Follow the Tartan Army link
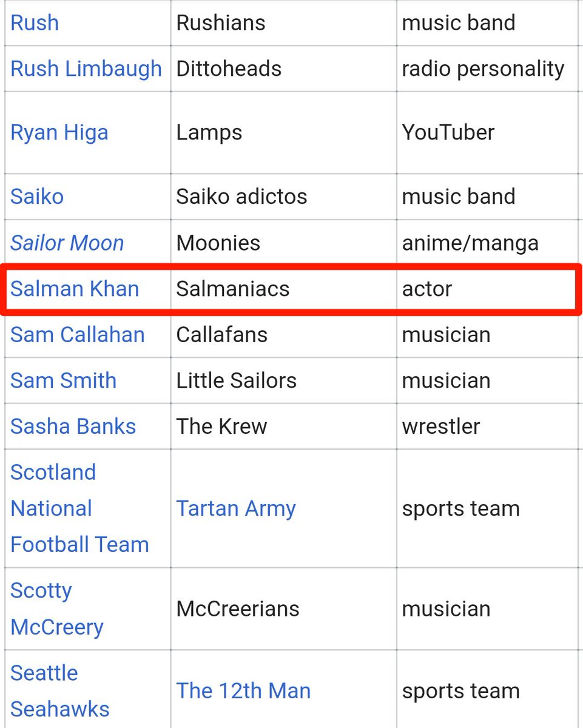Viewport: 583px width, 728px height. (236, 509)
